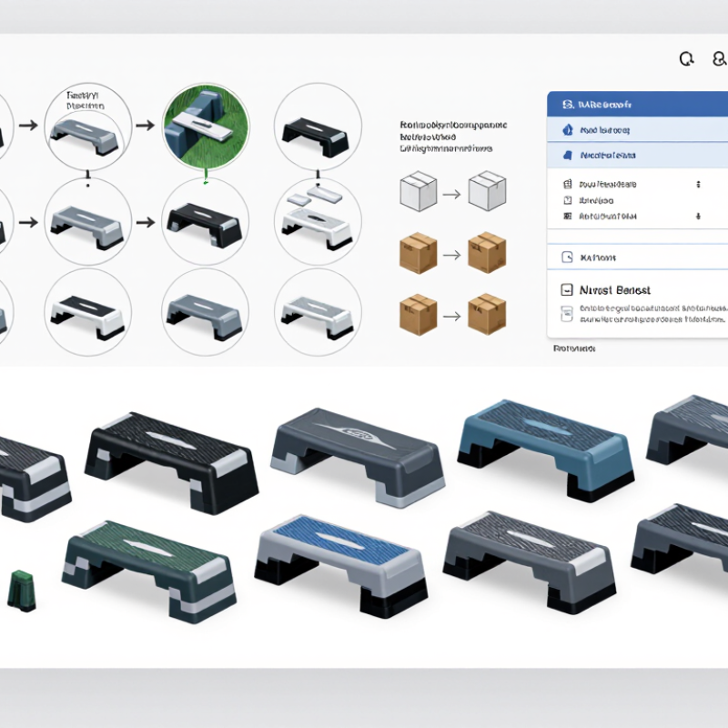Open the three-dot menu on the first list row

698,185
